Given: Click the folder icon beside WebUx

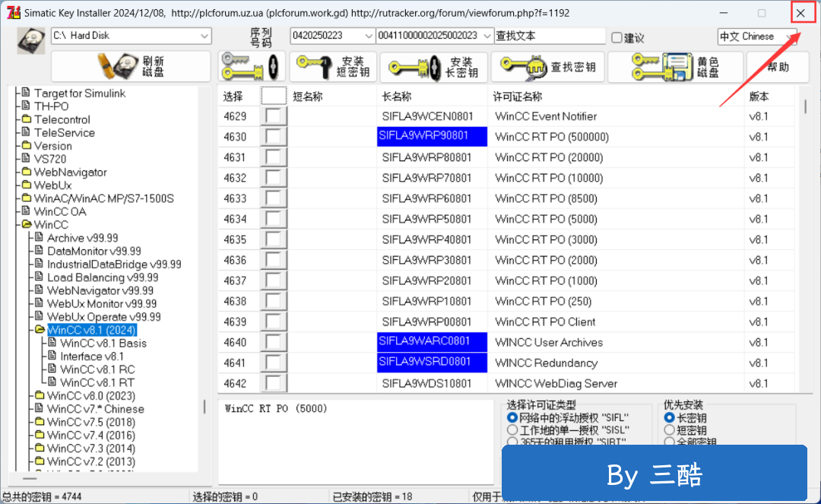Looking at the screenshot, I should (26, 184).
